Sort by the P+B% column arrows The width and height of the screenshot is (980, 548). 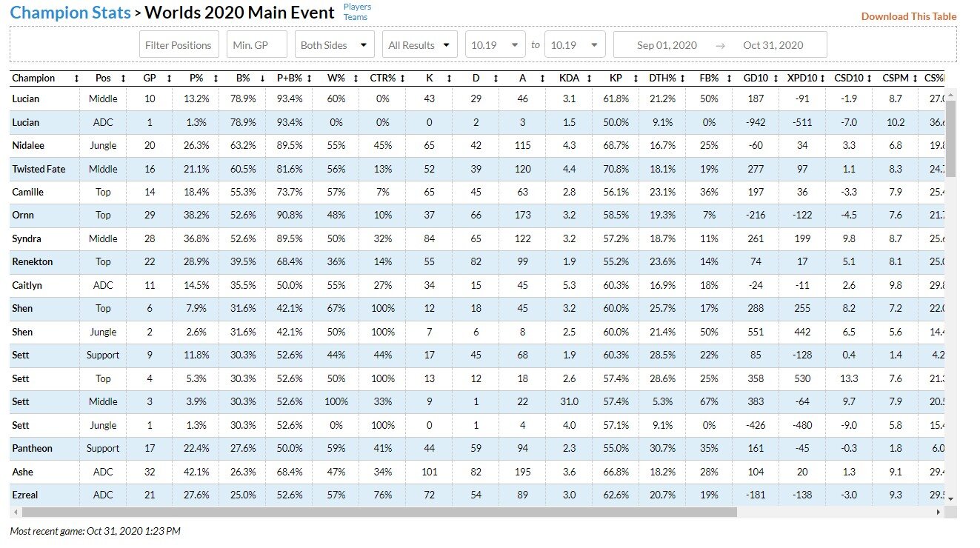(309, 78)
